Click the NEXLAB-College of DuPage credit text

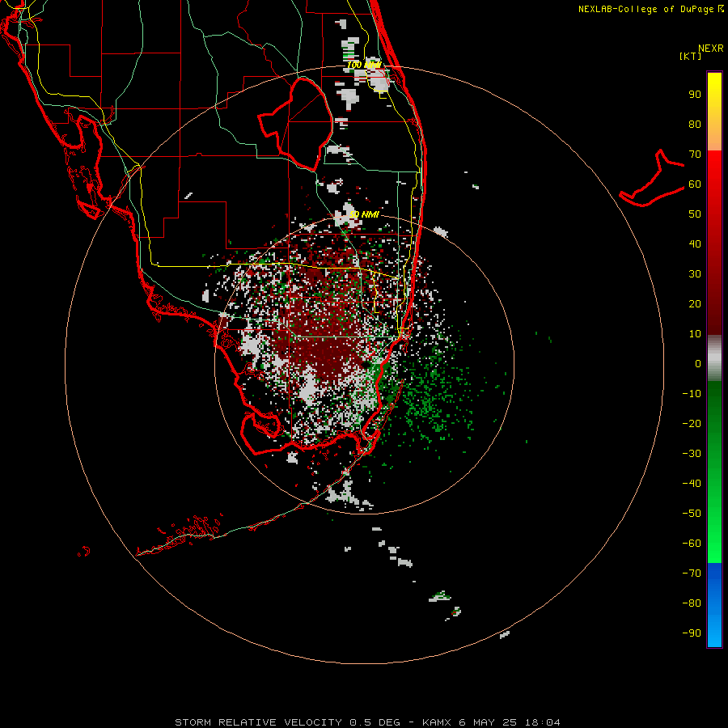click(x=650, y=9)
